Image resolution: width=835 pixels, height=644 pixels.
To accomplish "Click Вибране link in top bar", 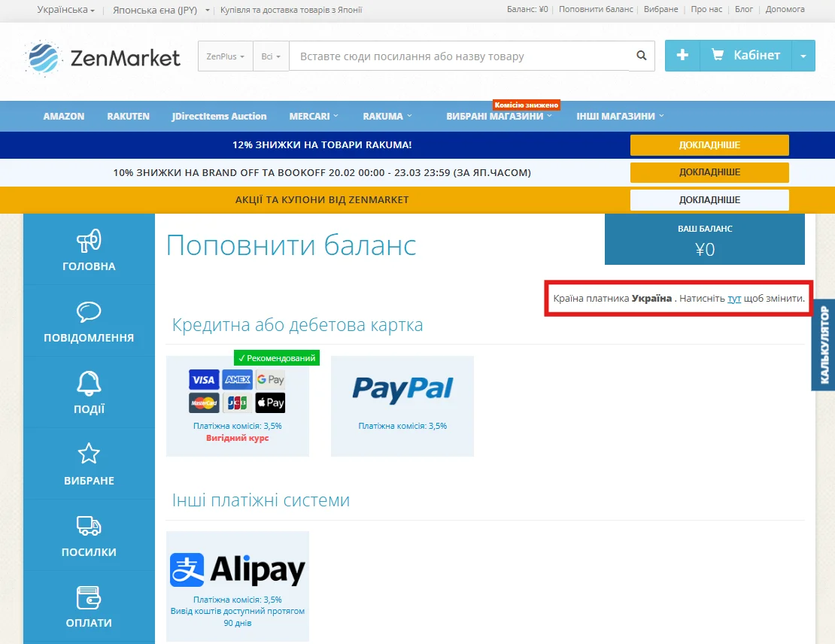I will tap(661, 9).
